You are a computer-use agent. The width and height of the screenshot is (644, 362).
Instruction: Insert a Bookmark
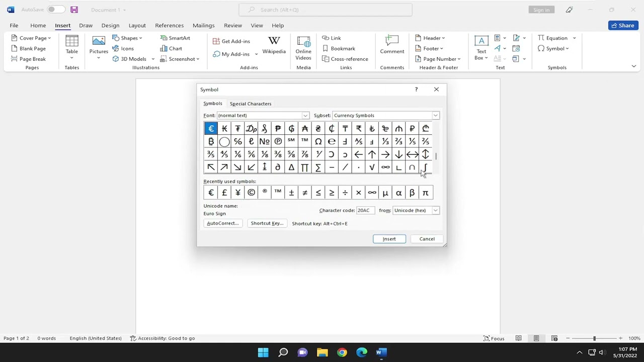[x=339, y=49]
